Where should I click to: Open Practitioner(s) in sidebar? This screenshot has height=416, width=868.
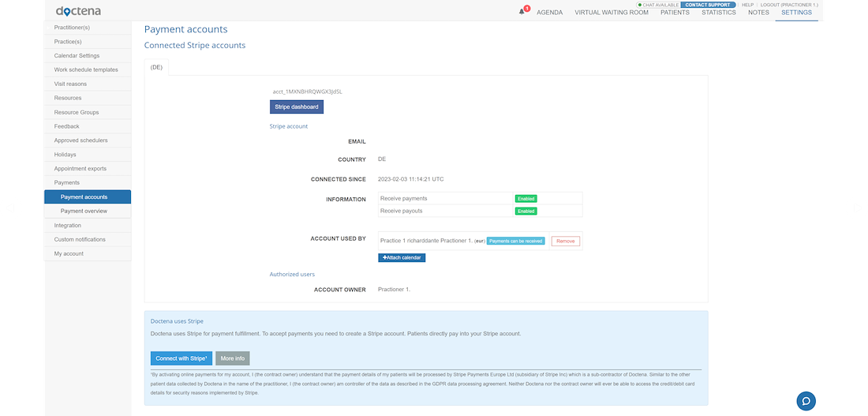tap(88, 28)
